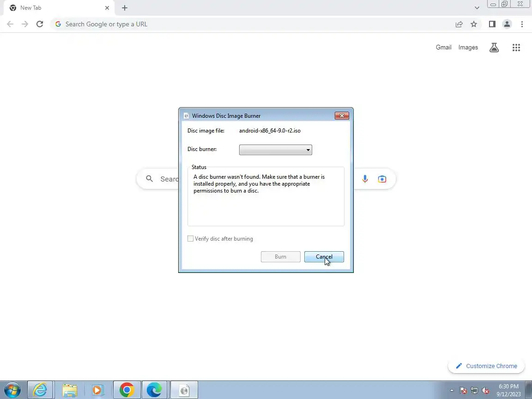Click the disabled Burn button
The image size is (532, 399).
coord(280,257)
